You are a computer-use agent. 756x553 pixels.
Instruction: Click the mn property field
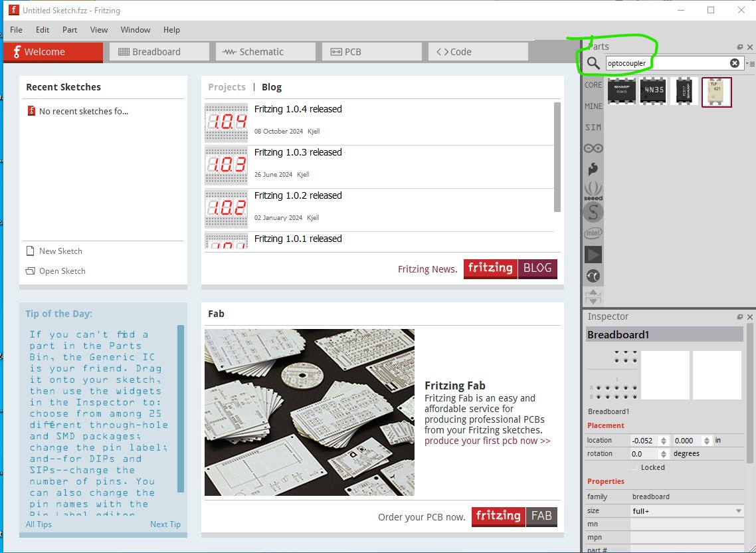point(686,524)
